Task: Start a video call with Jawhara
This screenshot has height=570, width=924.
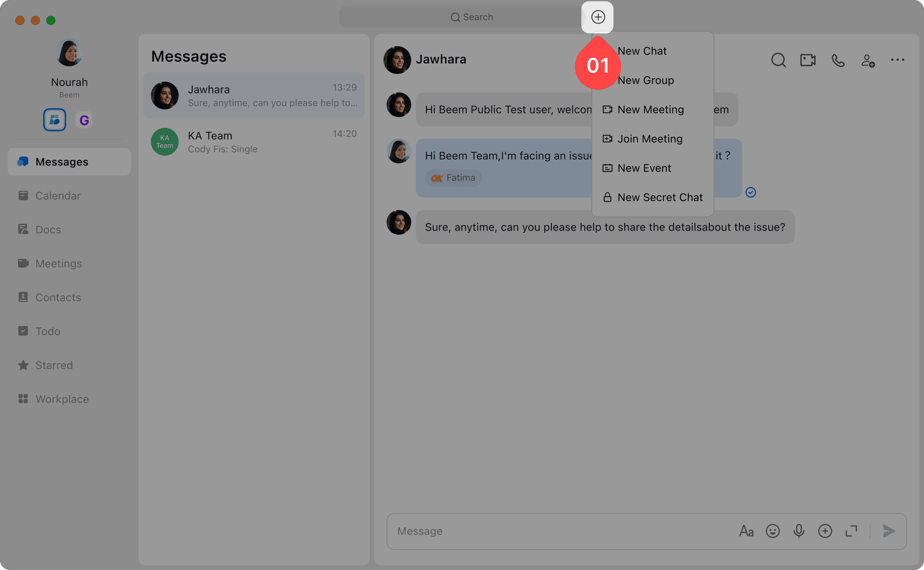Action: pos(808,60)
